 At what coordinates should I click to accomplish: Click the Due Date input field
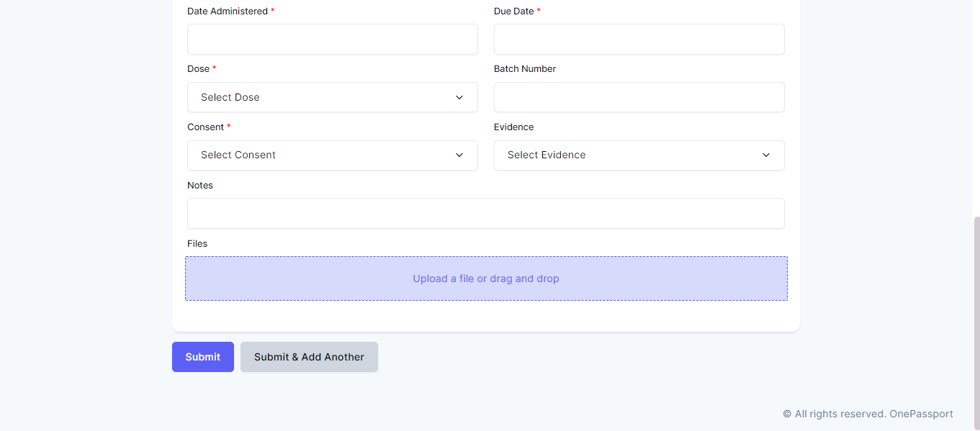[639, 39]
